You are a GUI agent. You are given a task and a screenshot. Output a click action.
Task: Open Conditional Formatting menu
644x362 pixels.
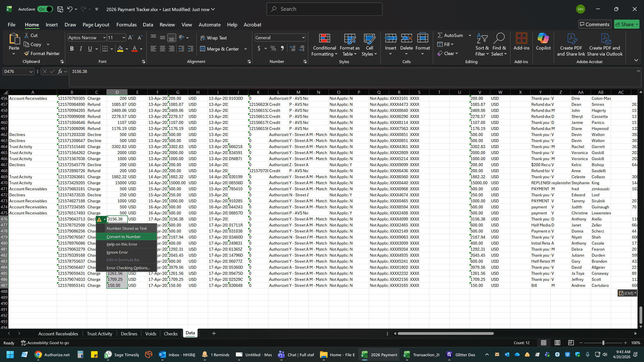(x=324, y=45)
